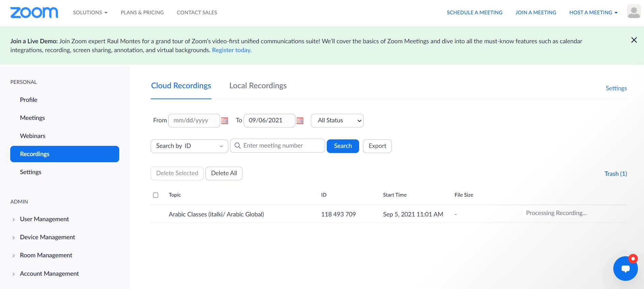Click Schedule a Meeting link
Viewport: 644px width, 289px height.
click(x=474, y=13)
